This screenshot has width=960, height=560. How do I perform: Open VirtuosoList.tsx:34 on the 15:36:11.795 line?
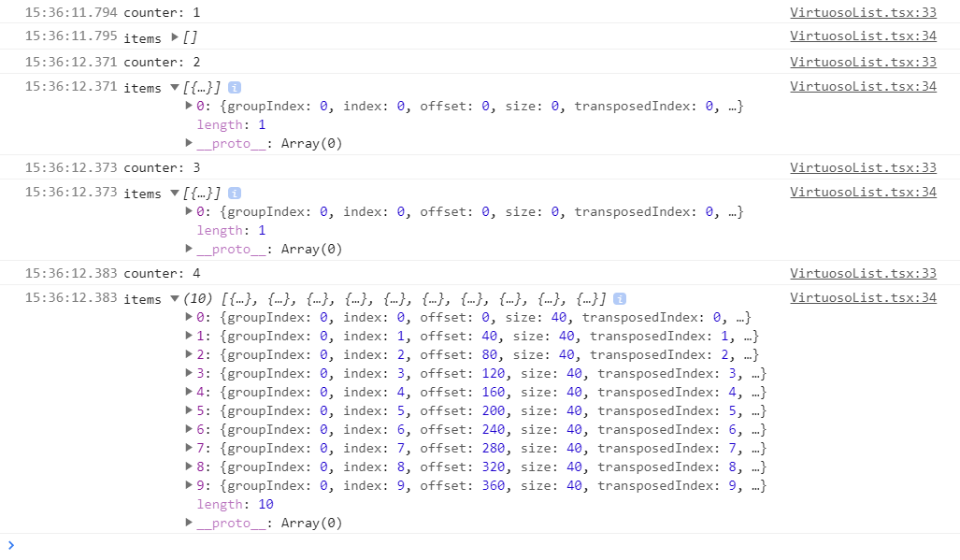(862, 37)
